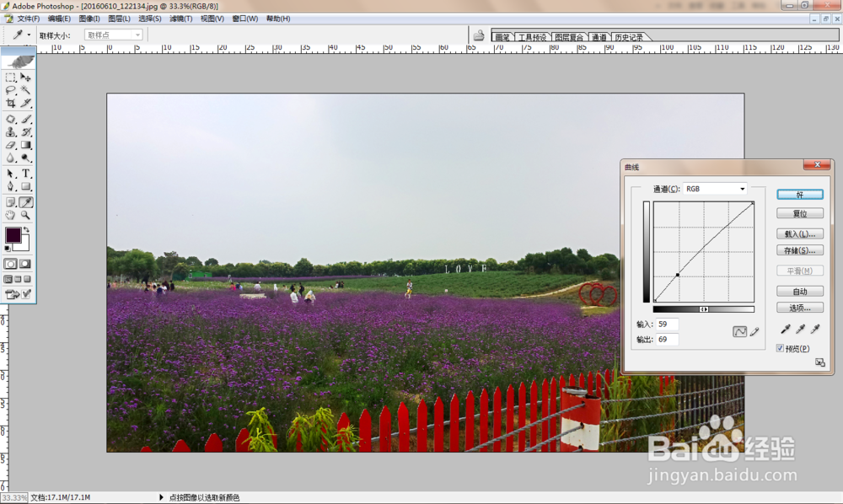Open eyedropper tool preset picker arrow
843x504 pixels.
[x=29, y=35]
